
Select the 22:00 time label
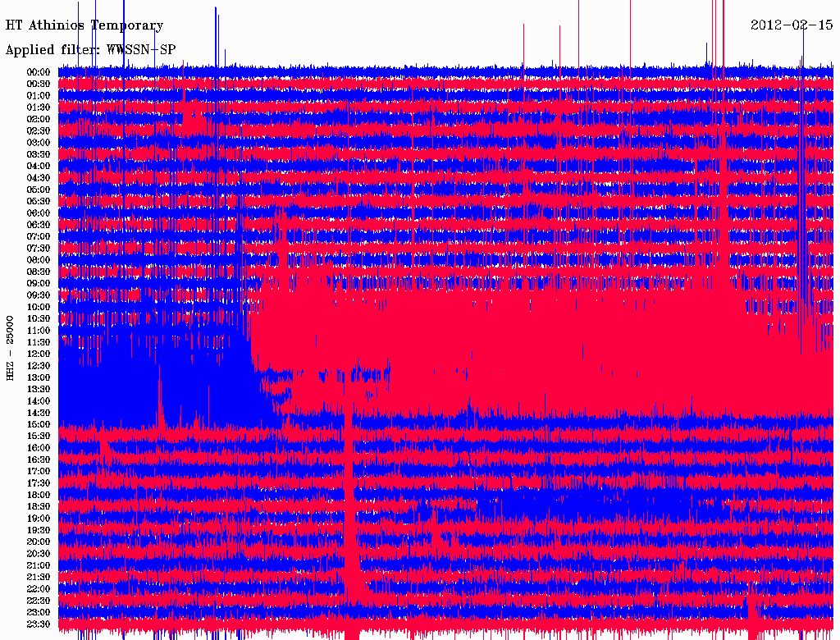coord(39,589)
